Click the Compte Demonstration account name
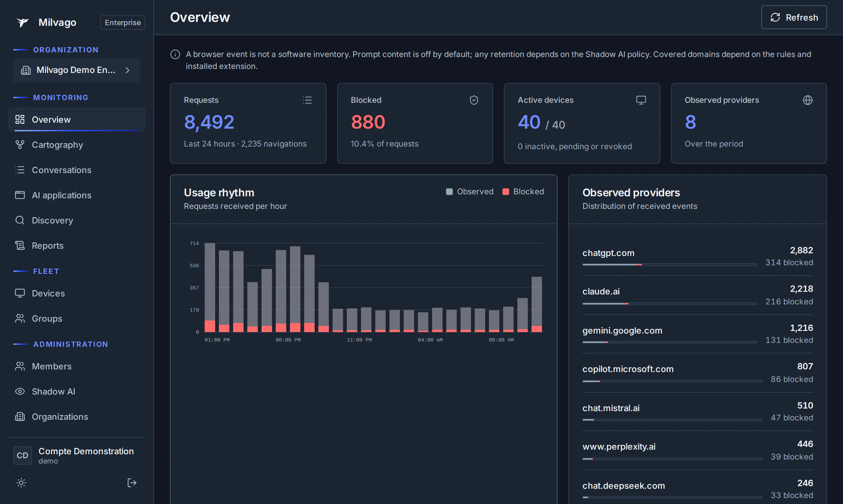 click(x=86, y=451)
